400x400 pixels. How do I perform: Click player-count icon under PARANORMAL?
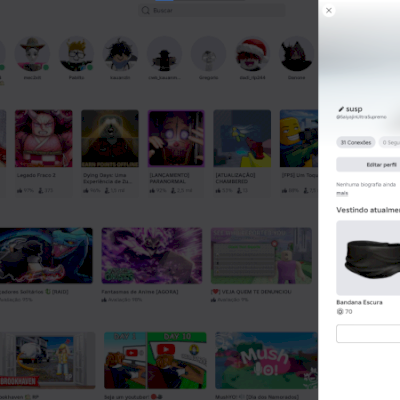[173, 190]
